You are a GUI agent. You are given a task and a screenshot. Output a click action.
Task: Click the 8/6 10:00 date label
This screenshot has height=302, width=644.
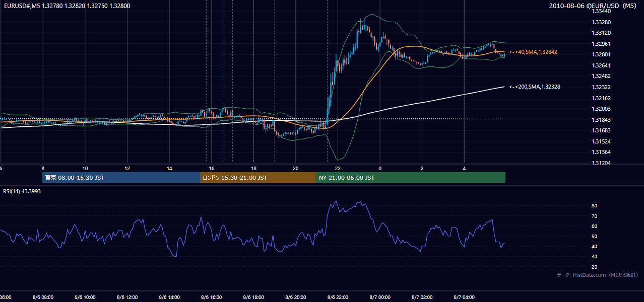coord(85,297)
